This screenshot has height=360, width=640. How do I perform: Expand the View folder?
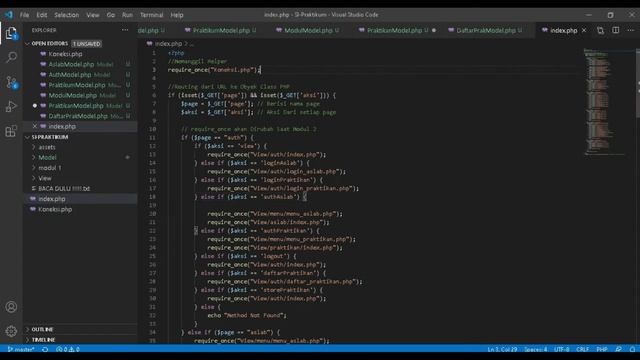[44, 178]
